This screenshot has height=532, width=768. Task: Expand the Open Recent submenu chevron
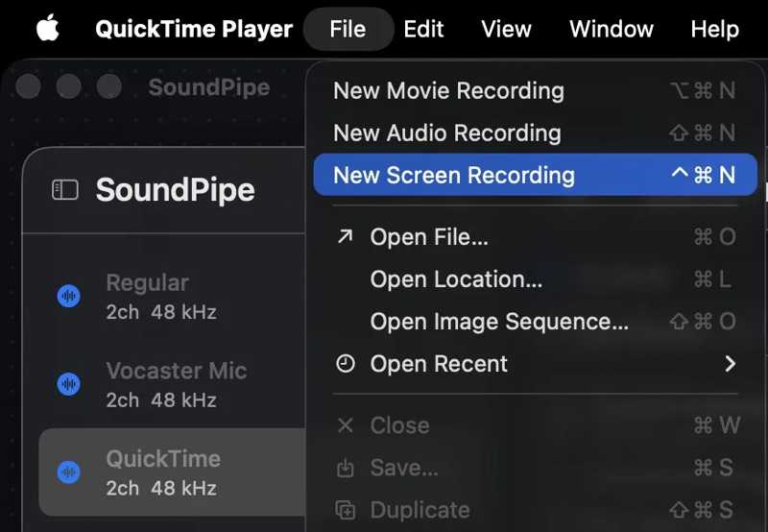pyautogui.click(x=731, y=364)
